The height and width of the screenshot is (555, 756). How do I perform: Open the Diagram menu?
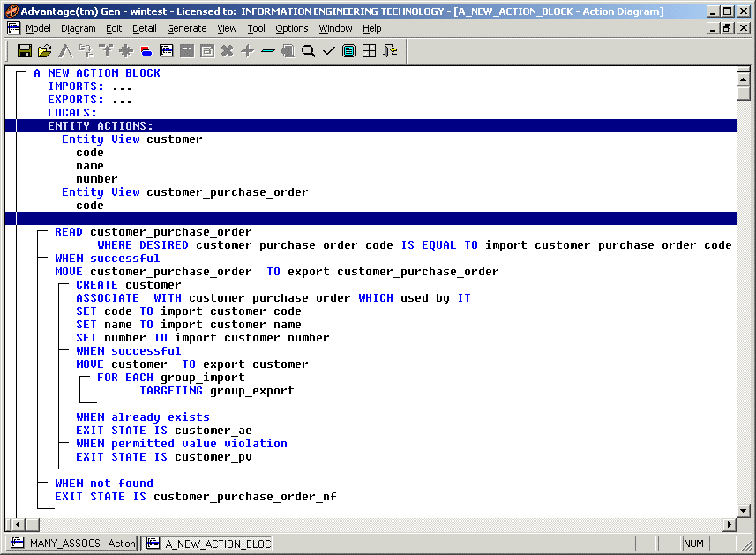point(78,28)
